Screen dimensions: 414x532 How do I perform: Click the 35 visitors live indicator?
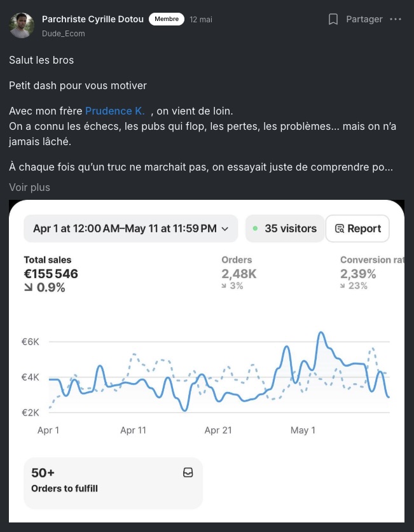point(285,228)
